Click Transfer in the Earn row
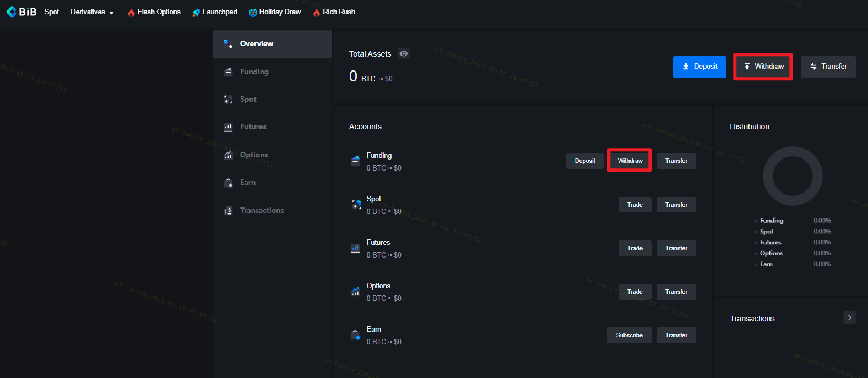The height and width of the screenshot is (378, 868). click(x=676, y=335)
